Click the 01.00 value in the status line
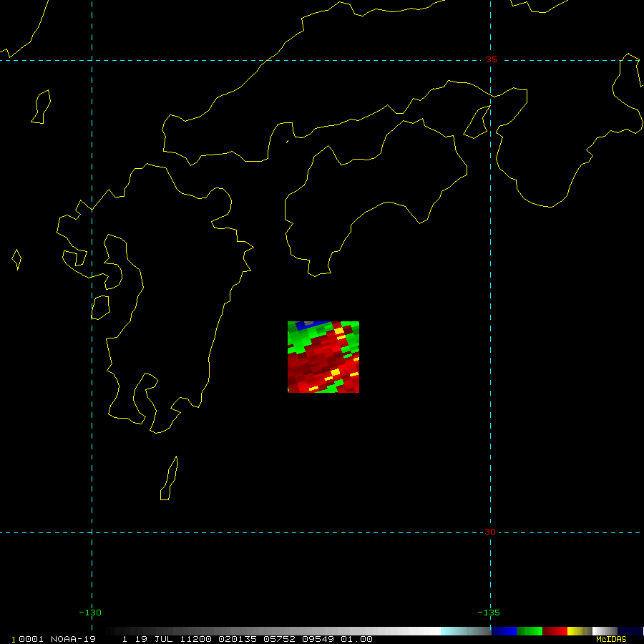The width and height of the screenshot is (644, 644). [356, 639]
